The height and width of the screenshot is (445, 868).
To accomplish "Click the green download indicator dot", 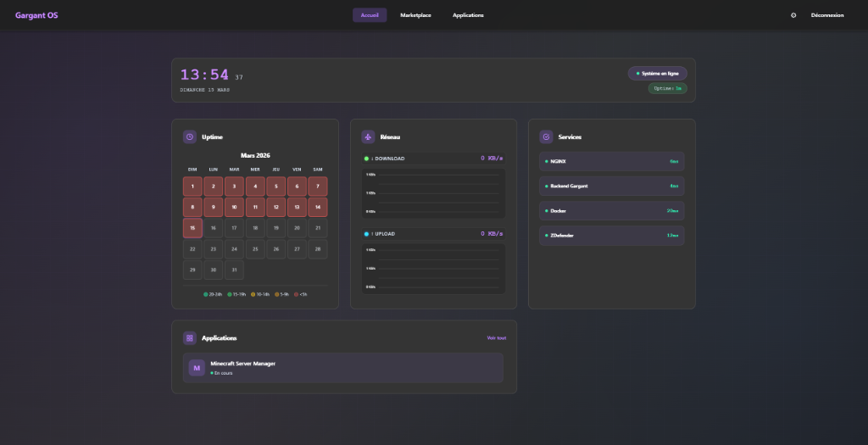I will click(x=366, y=159).
